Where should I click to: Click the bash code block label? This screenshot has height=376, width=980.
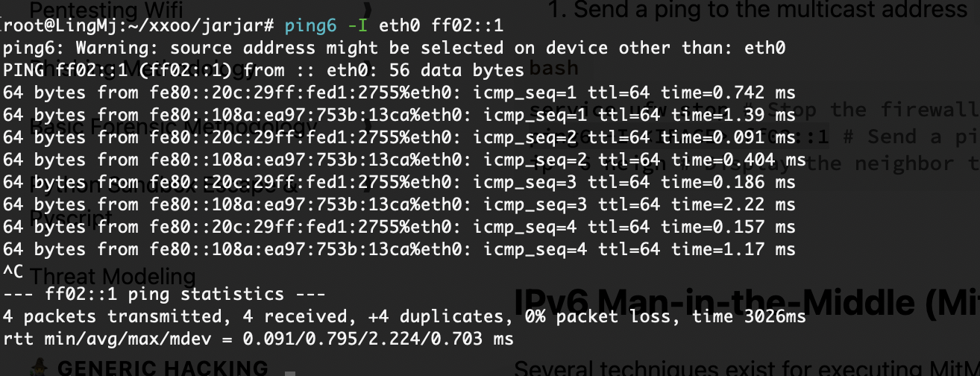[553, 68]
